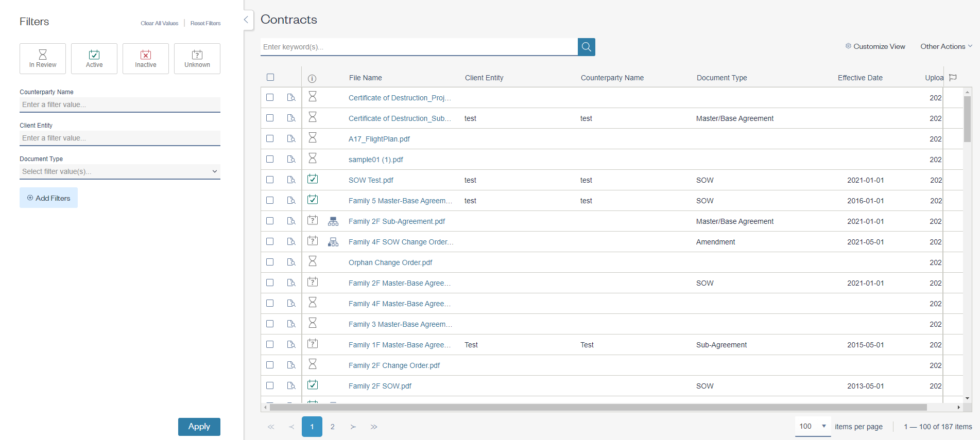Toggle the select-all checkbox in table header
Screen dimensions: 980x440
(270, 78)
